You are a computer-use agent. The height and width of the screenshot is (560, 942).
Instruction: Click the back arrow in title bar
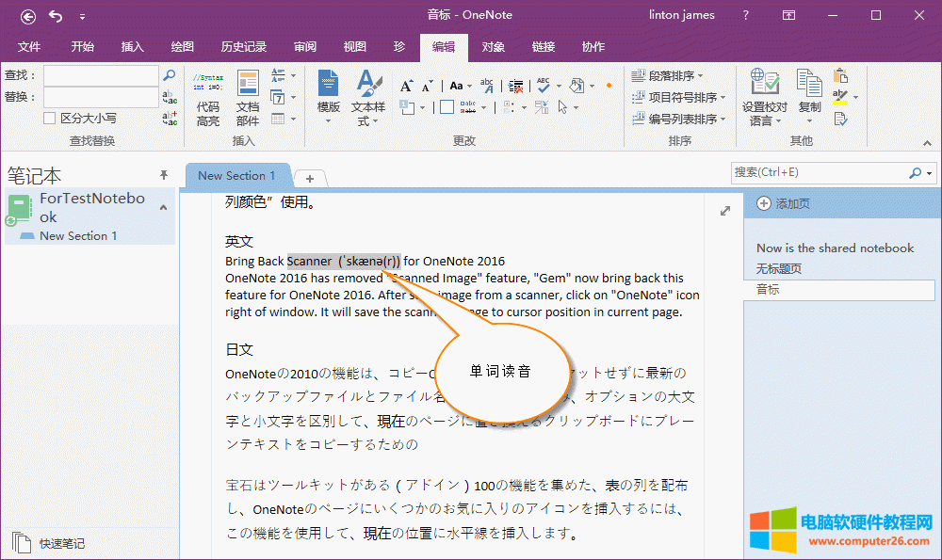pos(28,16)
